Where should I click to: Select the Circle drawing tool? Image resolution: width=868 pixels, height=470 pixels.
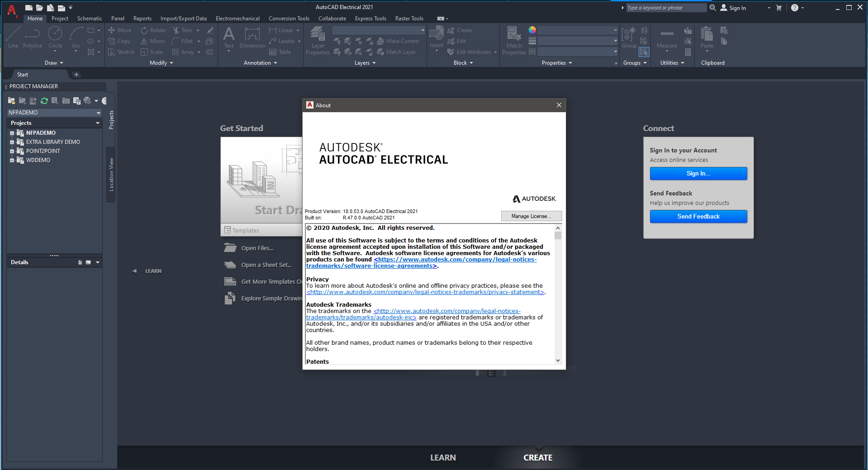click(55, 37)
